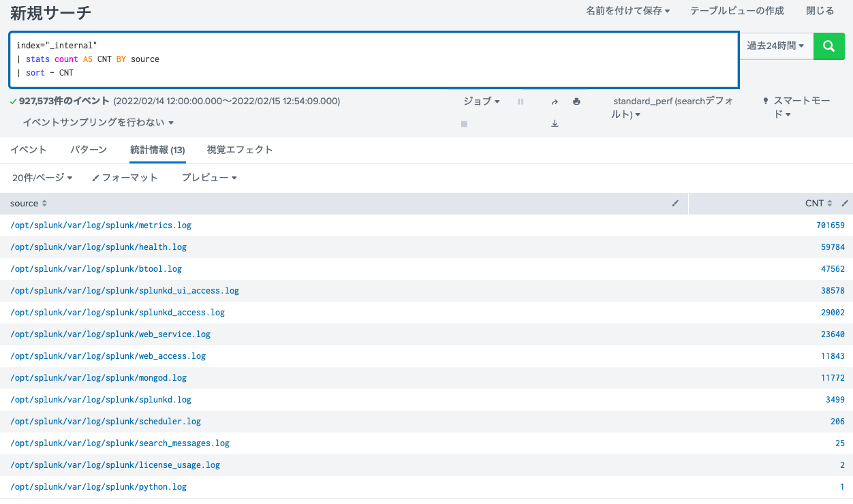The width and height of the screenshot is (853, 504).
Task: Click inside the search query input field
Action: (273, 59)
